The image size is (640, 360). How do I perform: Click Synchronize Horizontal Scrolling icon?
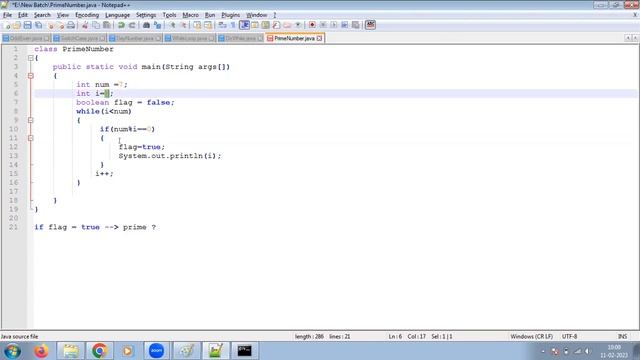(208, 25)
